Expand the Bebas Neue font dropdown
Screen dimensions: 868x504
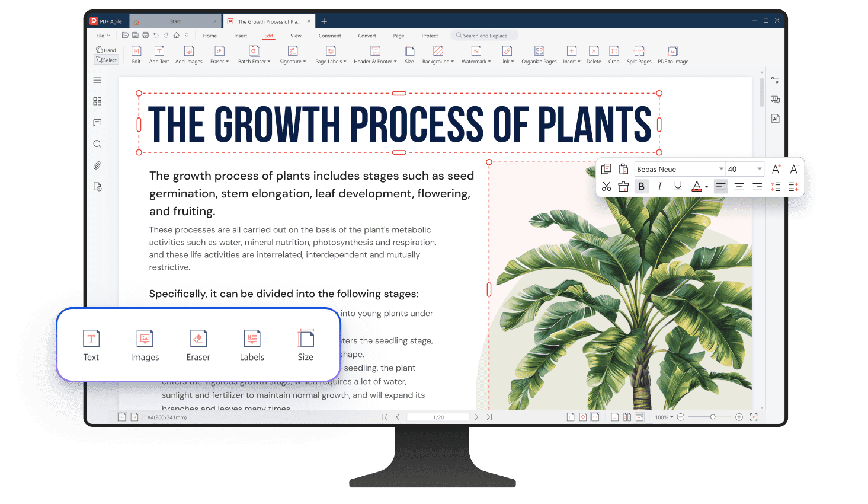pyautogui.click(x=720, y=169)
